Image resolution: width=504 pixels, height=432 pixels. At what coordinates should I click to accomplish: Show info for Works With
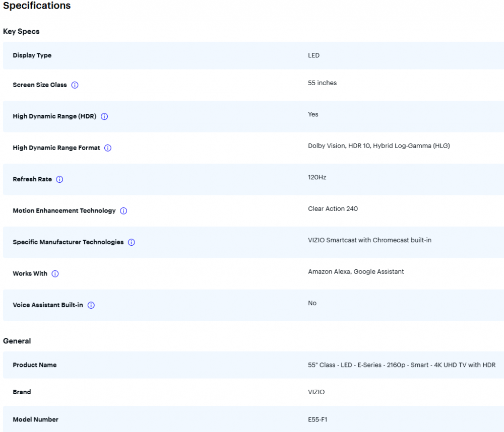(x=55, y=274)
